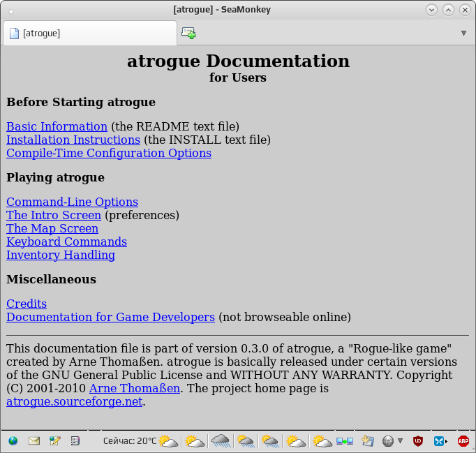Open the Address Book icon

[x=75, y=440]
